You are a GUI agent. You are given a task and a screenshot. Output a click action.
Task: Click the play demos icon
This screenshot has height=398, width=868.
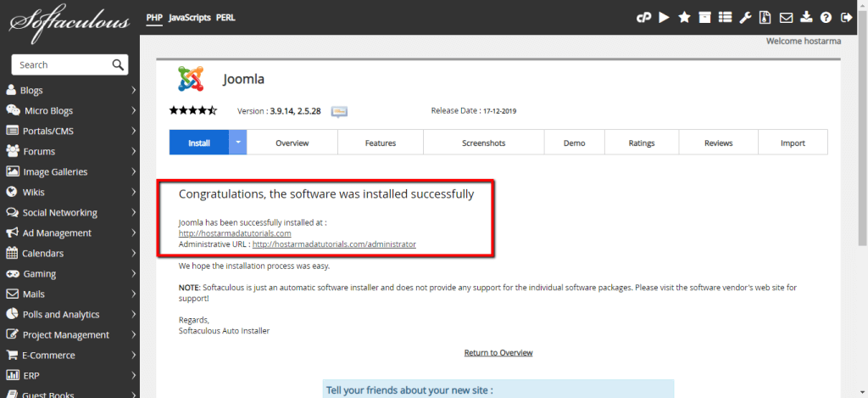pyautogui.click(x=665, y=18)
